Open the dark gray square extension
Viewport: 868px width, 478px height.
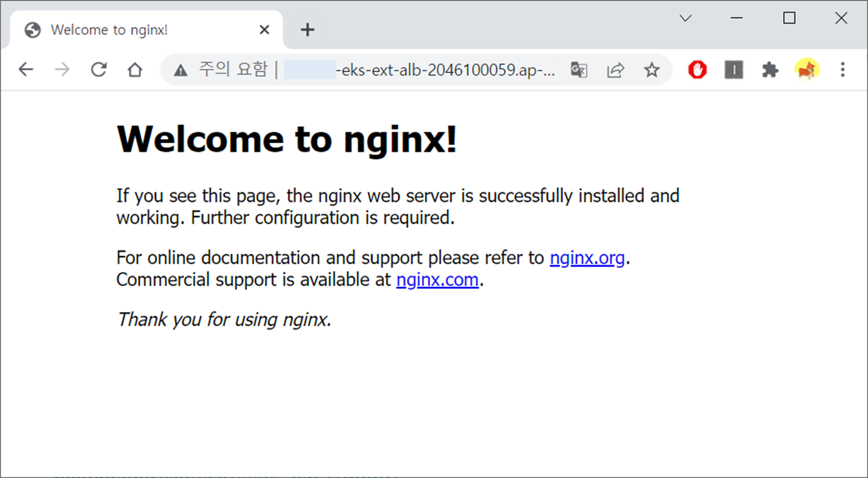[x=734, y=70]
